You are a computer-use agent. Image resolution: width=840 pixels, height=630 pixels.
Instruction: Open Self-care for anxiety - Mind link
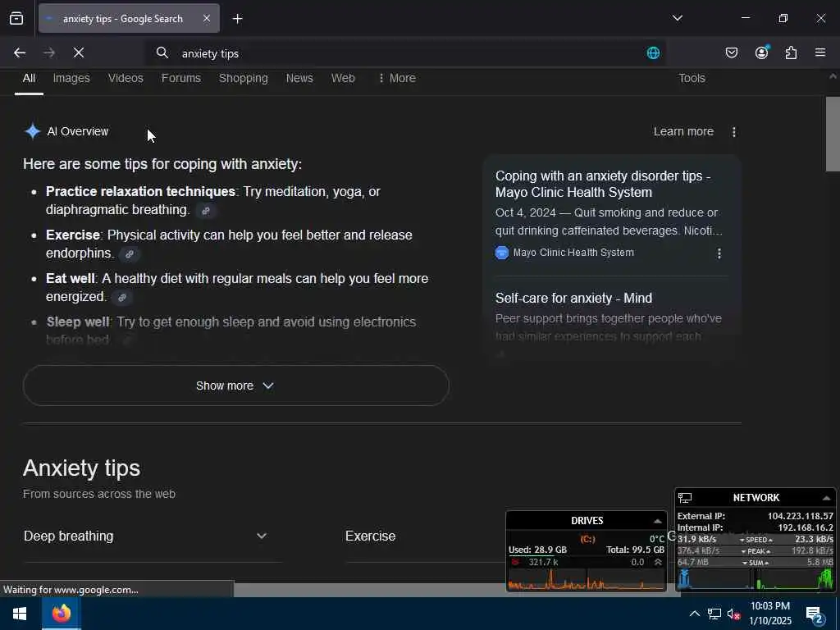pos(573,298)
